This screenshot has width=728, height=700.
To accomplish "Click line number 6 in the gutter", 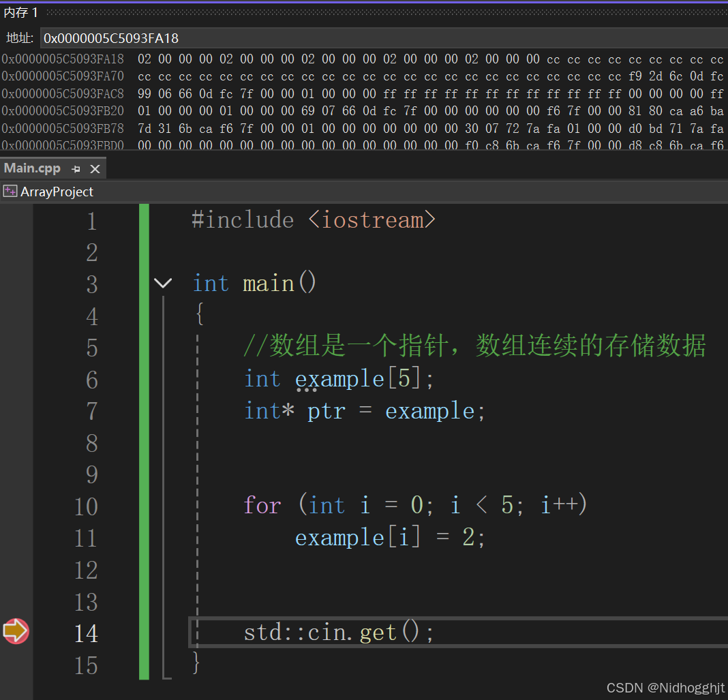I will click(x=92, y=380).
